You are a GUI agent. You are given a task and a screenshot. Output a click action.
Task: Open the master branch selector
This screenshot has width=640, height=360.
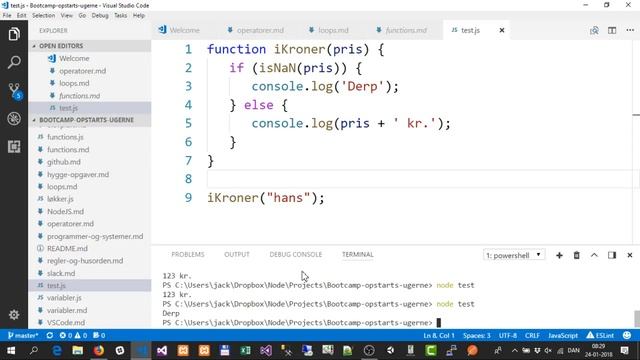[23, 336]
